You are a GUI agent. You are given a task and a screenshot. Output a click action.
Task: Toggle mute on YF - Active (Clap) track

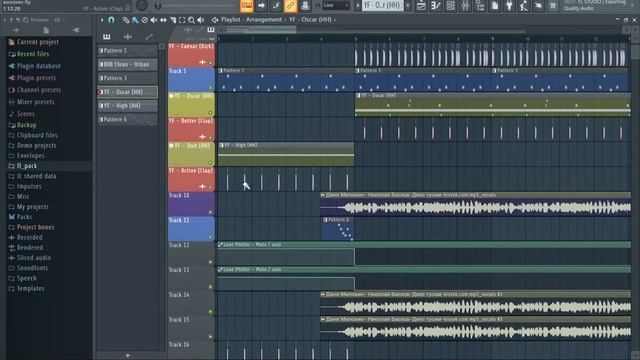click(211, 187)
